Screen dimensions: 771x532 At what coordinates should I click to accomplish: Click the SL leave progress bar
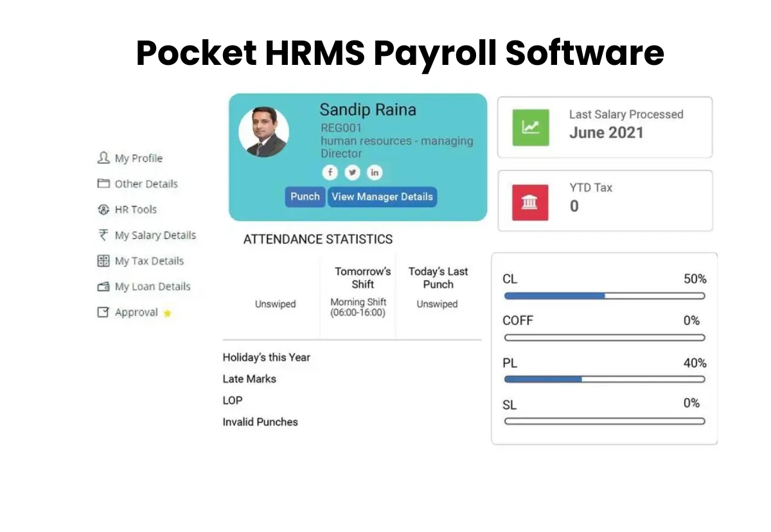click(605, 421)
